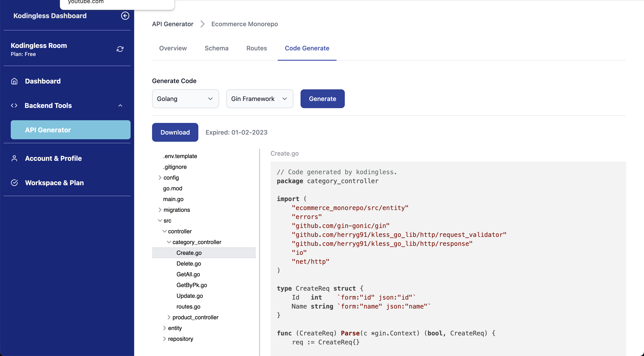Collapse sidebar with the back arrow icon
Viewport: 644px width, 356px height.
point(125,16)
